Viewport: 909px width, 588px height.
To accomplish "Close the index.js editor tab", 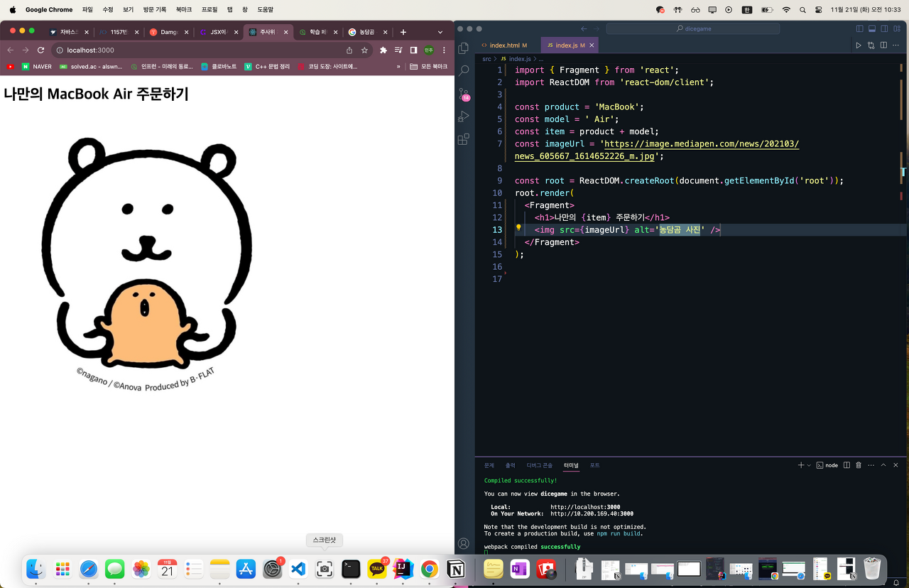I will [592, 45].
